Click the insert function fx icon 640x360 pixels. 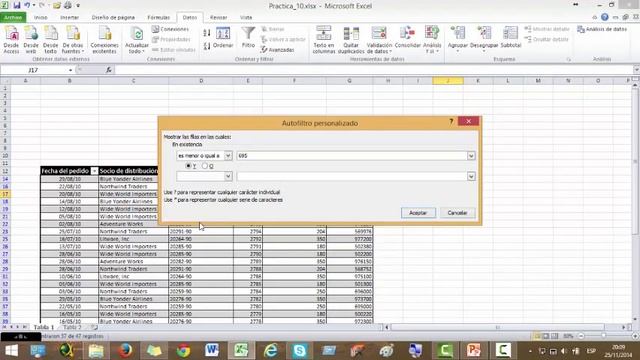point(109,70)
